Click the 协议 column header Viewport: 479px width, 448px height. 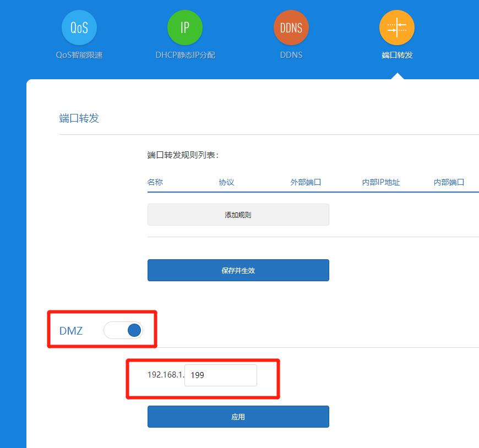(x=226, y=182)
